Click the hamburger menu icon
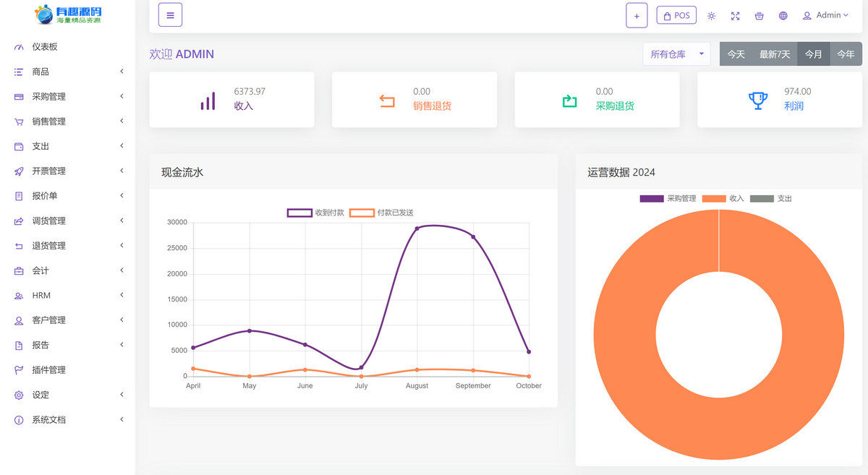This screenshot has height=475, width=868. (170, 15)
